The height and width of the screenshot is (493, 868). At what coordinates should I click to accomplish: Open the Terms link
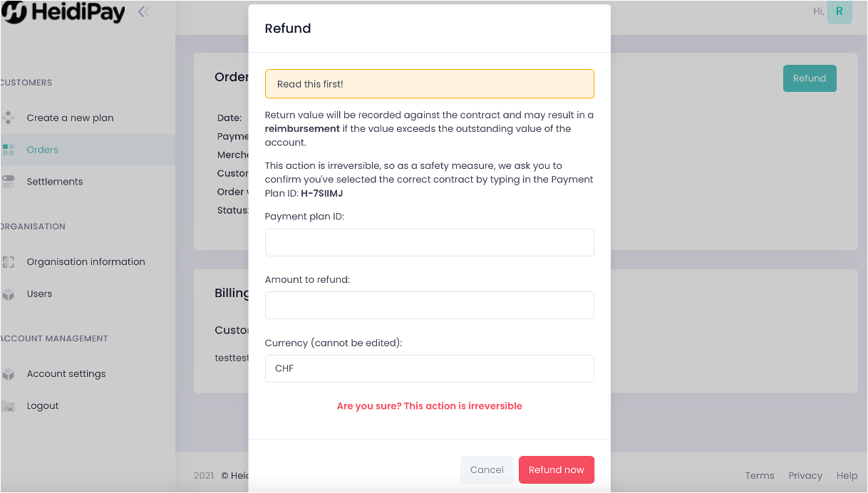(x=760, y=475)
